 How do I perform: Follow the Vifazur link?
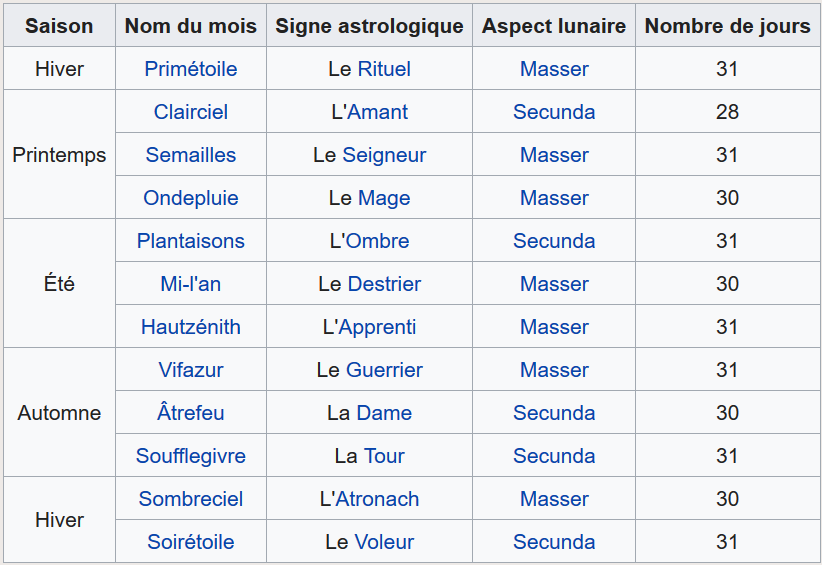[191, 370]
